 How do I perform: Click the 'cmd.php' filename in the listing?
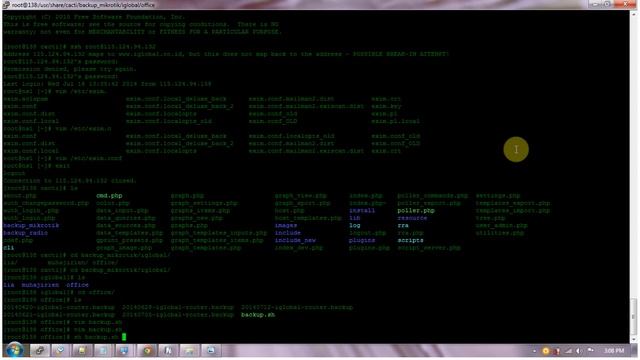(109, 196)
